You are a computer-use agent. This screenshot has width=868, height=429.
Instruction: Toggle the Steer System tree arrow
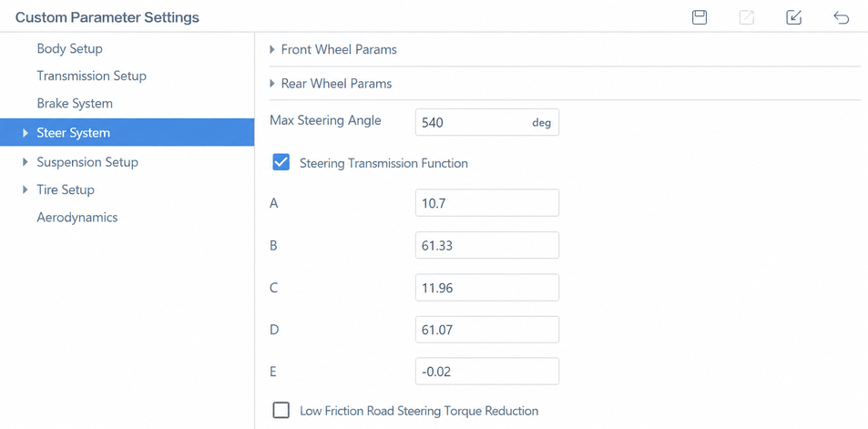[x=25, y=133]
